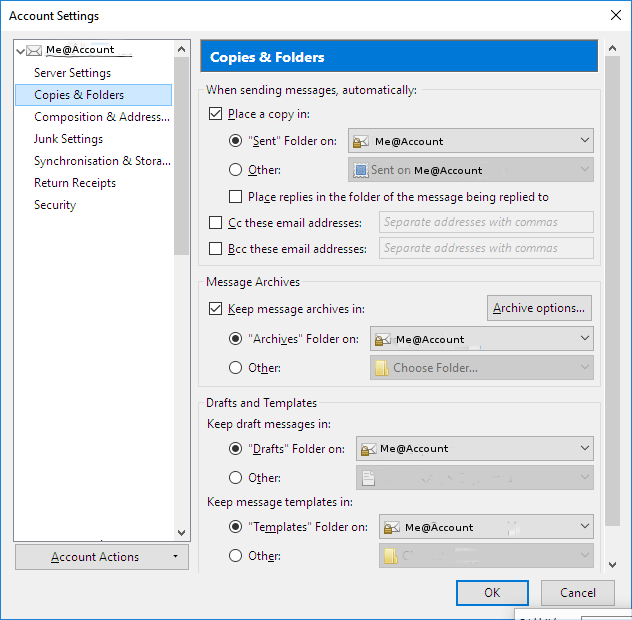This screenshot has width=632, height=620.
Task: Expand the 'Drafts' Folder on dropdown
Action: point(475,449)
